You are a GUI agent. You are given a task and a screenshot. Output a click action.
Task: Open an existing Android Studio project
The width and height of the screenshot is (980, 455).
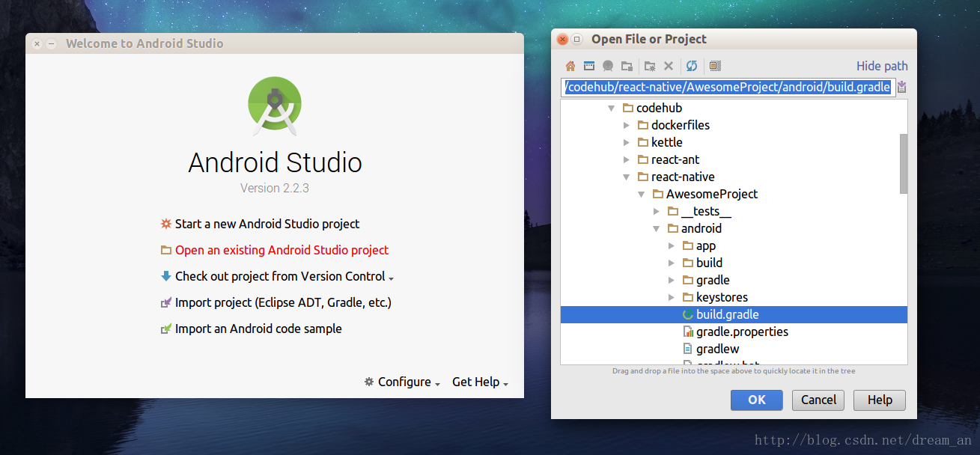281,250
